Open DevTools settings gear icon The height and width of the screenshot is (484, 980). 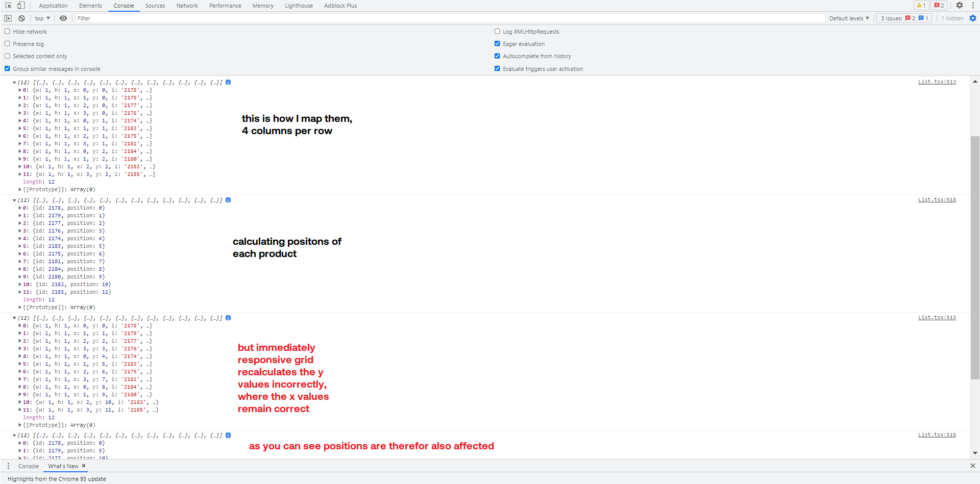tap(960, 6)
